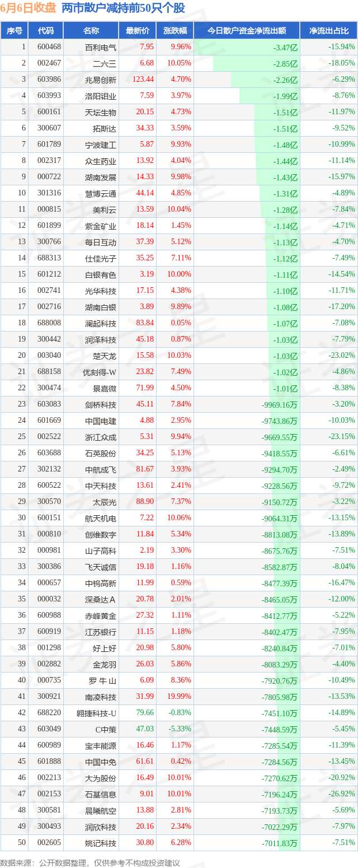Click the -26.92% ratio for 石基信息
358x868 pixels.
(341, 794)
